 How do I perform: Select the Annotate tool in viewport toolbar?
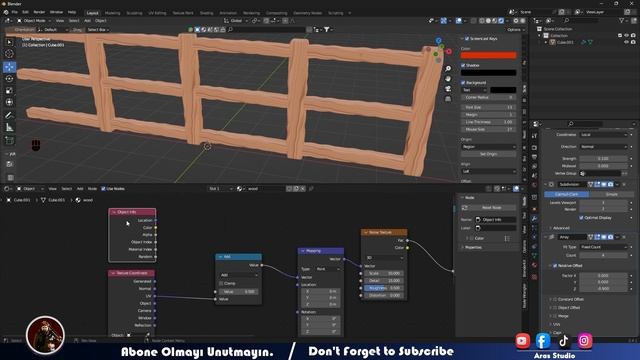tap(9, 116)
